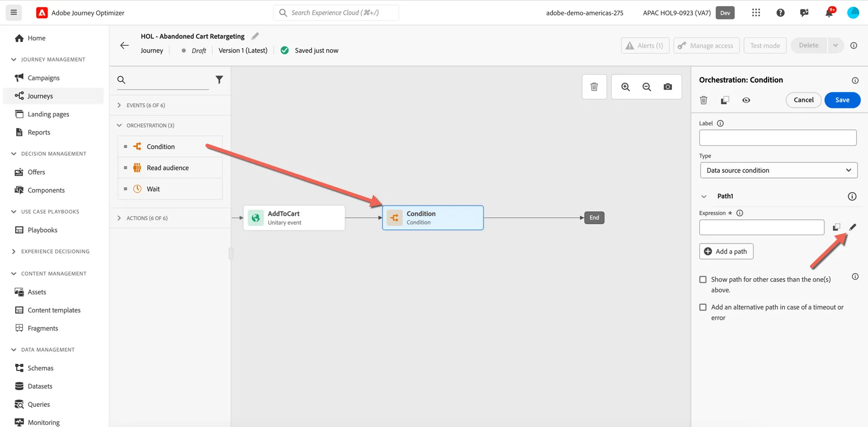The image size is (868, 427).
Task: Open the Type dropdown
Action: [x=779, y=170]
